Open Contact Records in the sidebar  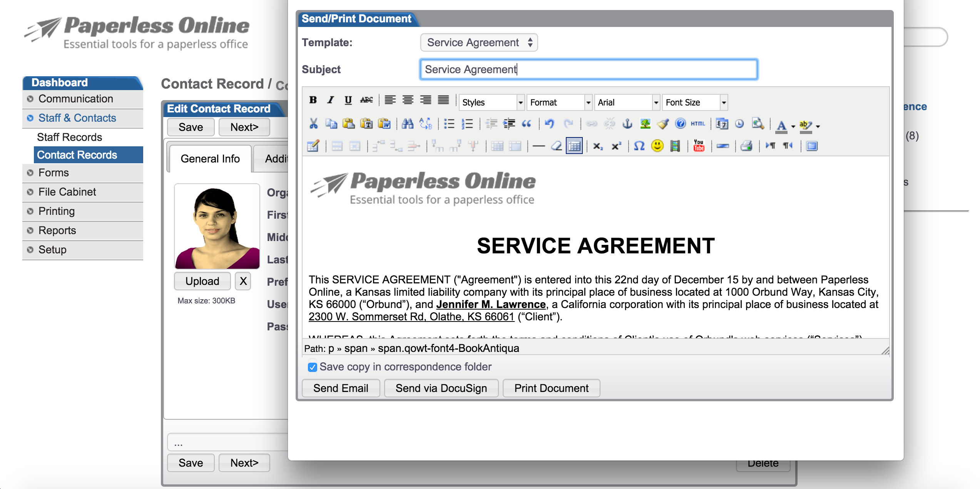(x=77, y=155)
